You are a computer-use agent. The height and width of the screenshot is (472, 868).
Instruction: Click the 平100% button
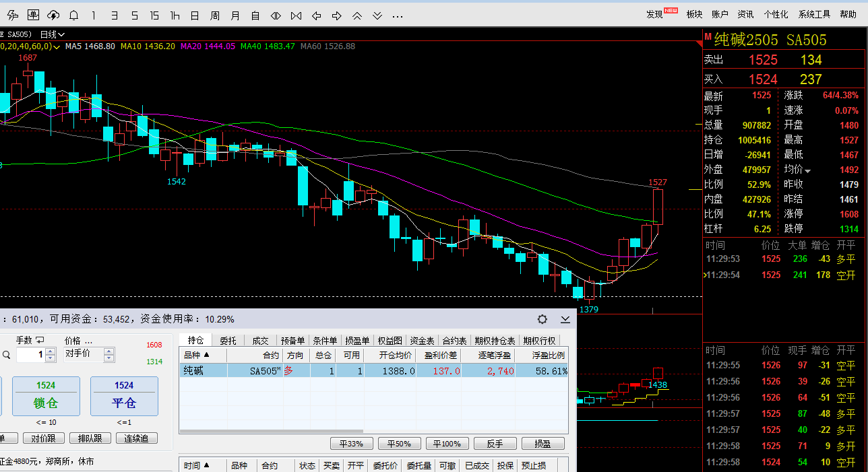point(447,444)
